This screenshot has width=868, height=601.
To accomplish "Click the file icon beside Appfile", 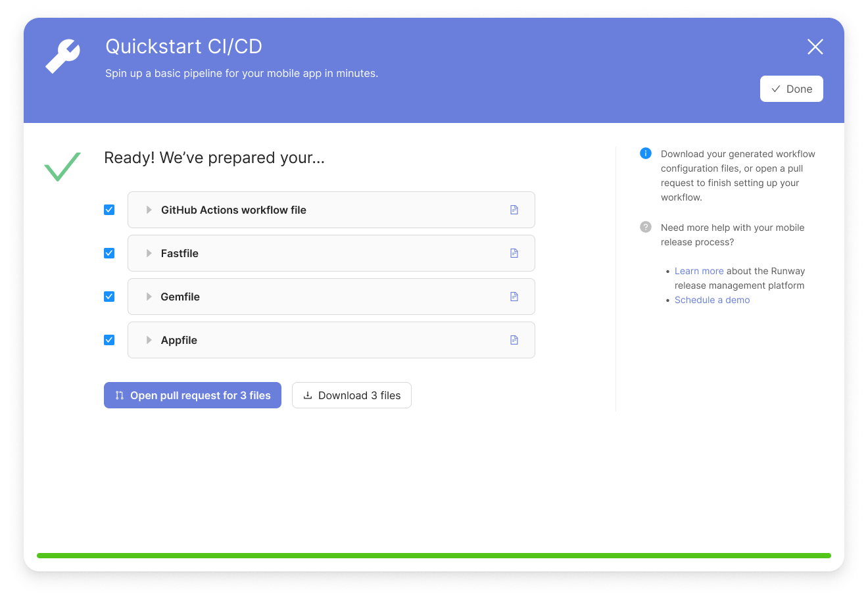I will [x=514, y=340].
